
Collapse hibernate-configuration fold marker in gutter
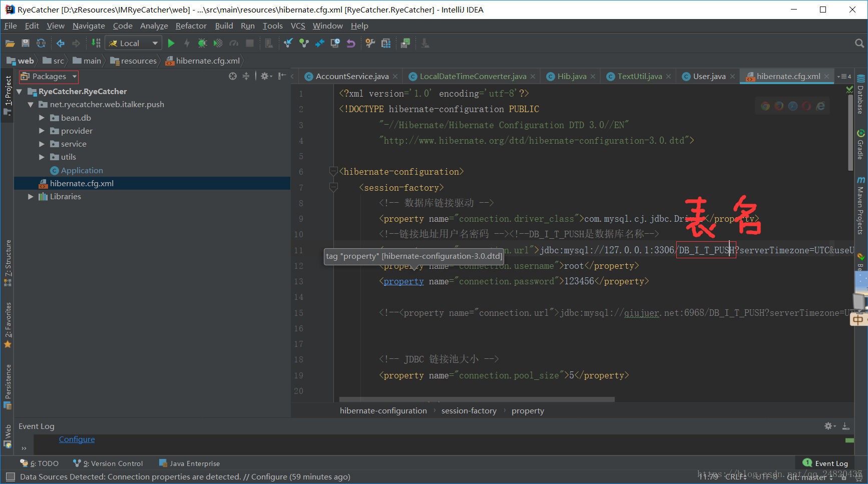pos(333,172)
